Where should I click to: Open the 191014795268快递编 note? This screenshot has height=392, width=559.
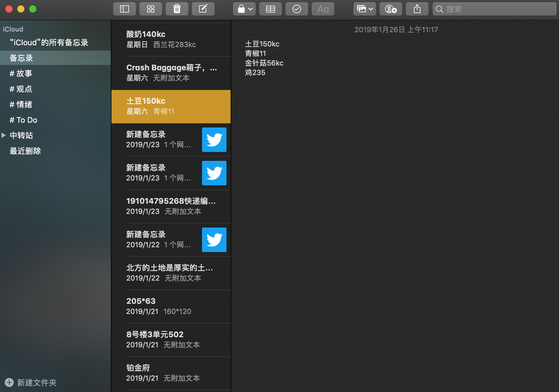(x=171, y=206)
